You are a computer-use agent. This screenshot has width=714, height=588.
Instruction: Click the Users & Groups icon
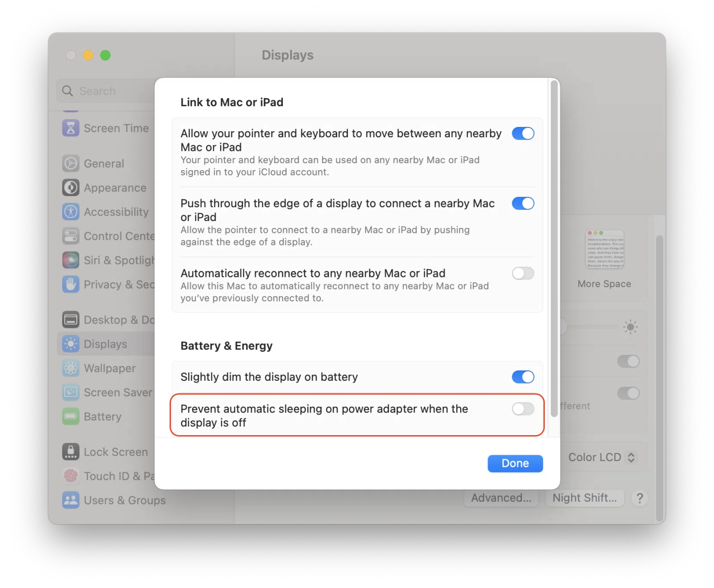(71, 500)
